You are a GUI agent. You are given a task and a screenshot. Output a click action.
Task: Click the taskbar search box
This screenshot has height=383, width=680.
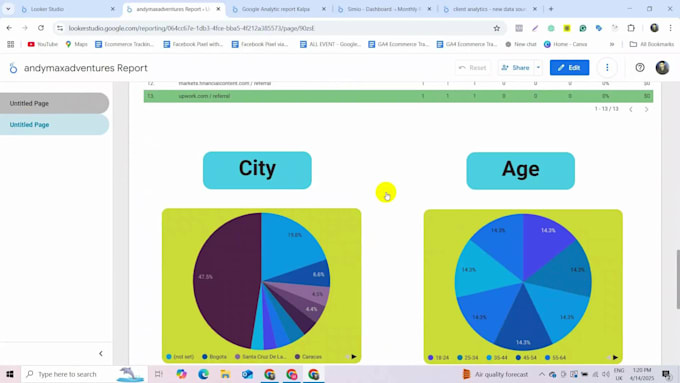84,374
